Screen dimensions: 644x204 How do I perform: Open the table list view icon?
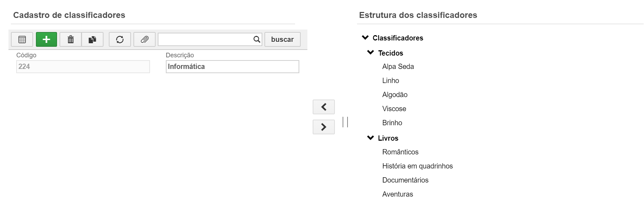tap(22, 39)
